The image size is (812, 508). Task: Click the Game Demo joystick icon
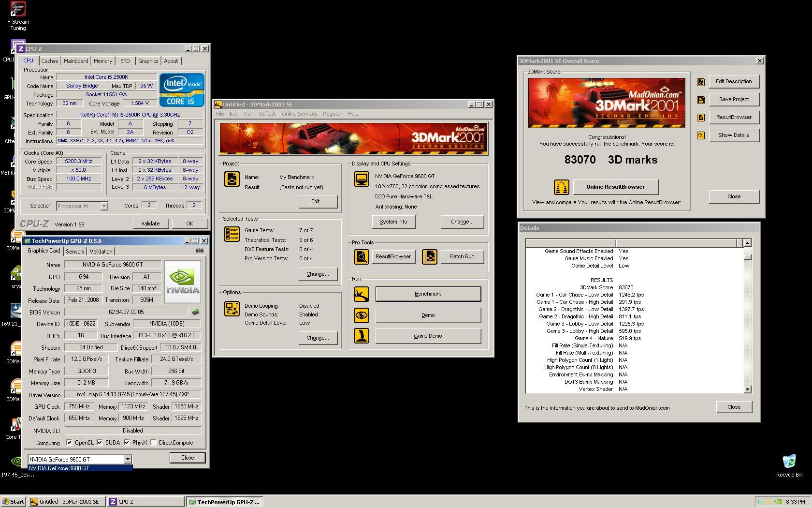(362, 336)
